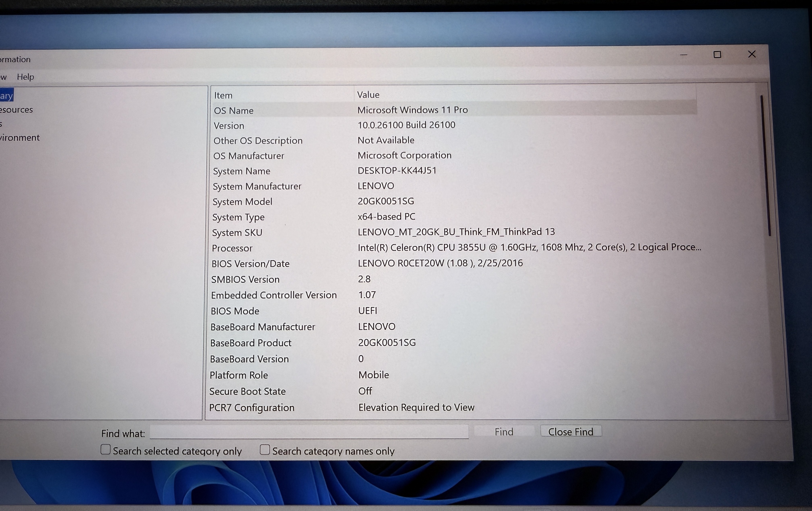Image resolution: width=812 pixels, height=511 pixels.
Task: Select the OS Name row
Action: click(233, 111)
